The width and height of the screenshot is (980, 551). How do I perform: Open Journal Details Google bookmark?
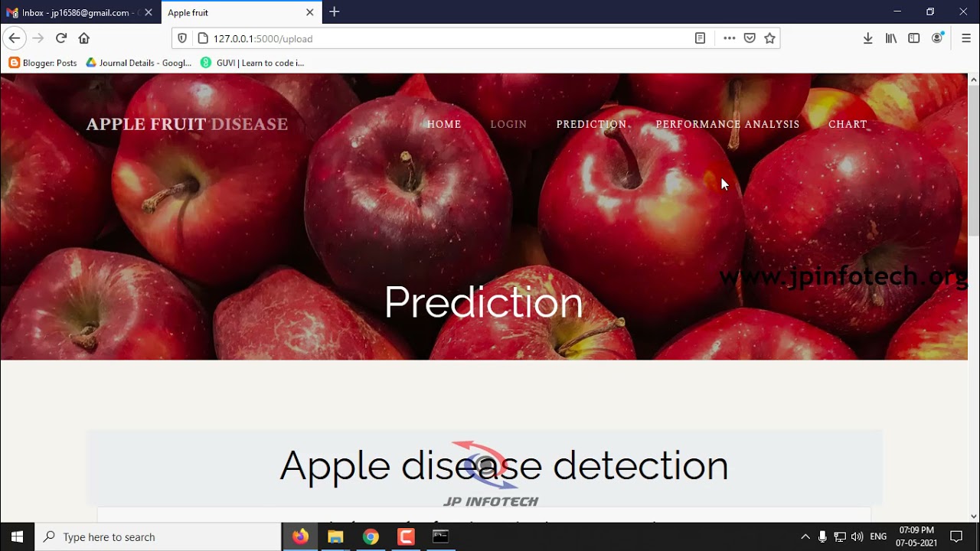139,63
